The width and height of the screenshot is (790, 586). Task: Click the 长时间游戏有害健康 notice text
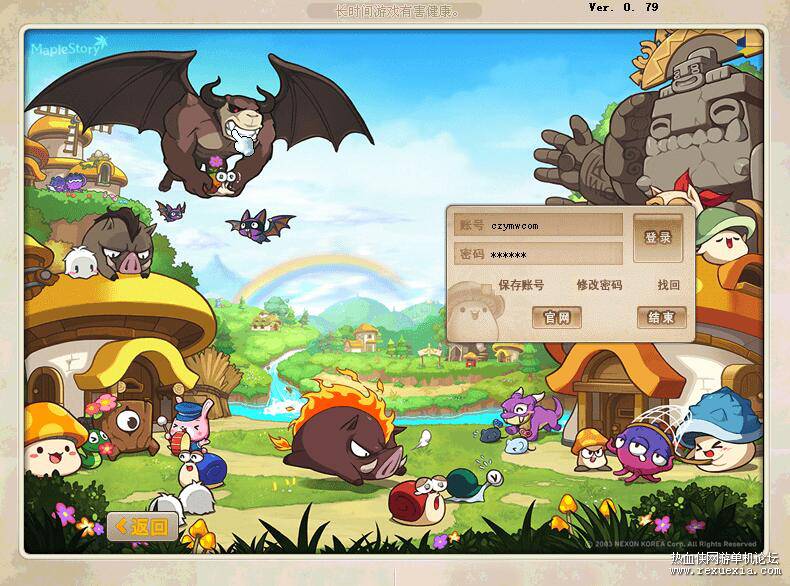[x=397, y=11]
